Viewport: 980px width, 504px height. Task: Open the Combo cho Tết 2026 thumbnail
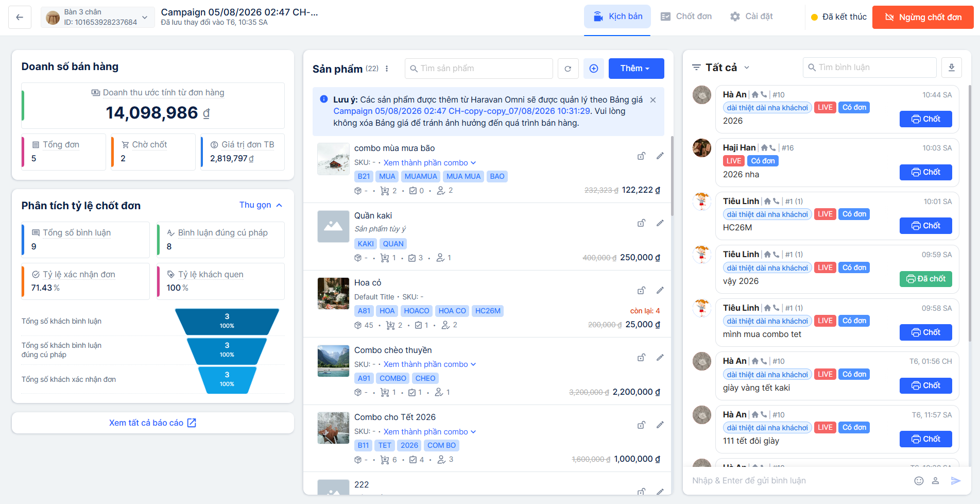click(x=333, y=428)
